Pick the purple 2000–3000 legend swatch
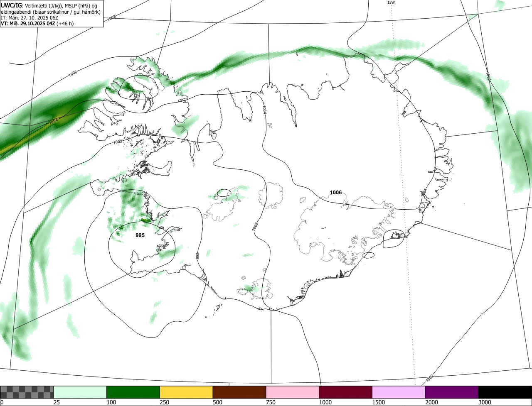This screenshot has width=532, height=406. 452,392
